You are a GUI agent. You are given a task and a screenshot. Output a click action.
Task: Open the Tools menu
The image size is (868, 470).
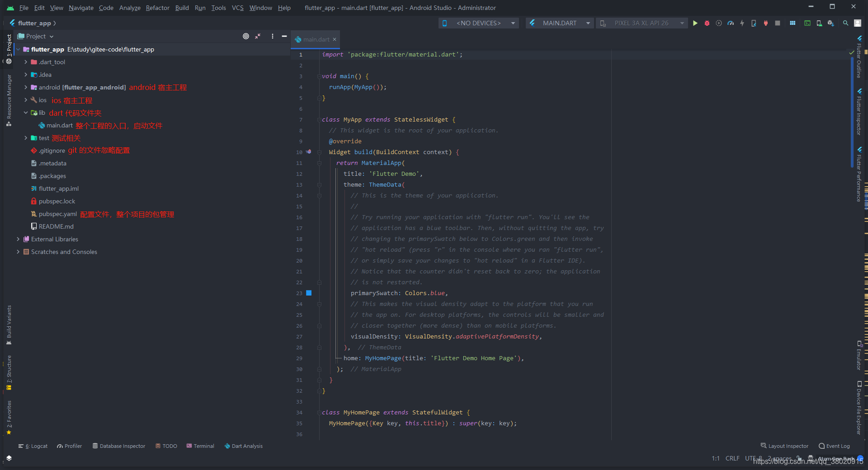point(218,8)
